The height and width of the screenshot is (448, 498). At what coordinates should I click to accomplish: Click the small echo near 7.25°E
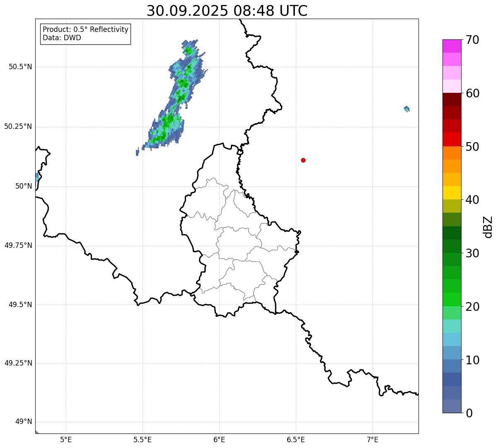pos(407,109)
